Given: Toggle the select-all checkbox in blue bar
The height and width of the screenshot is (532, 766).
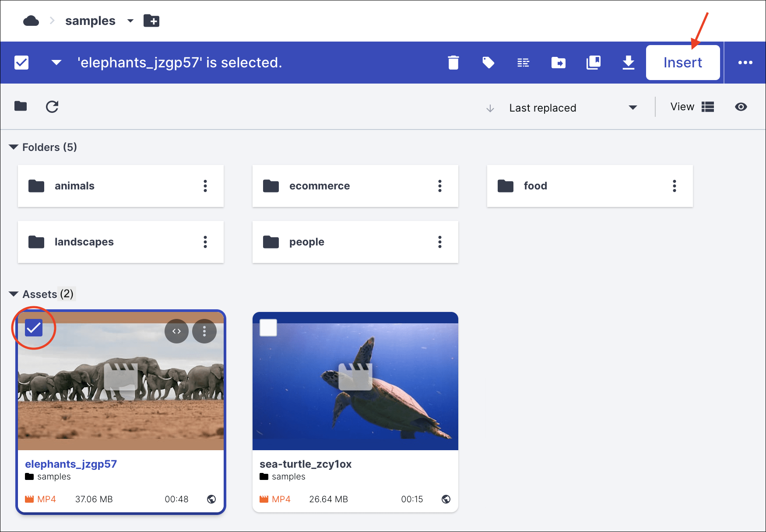Looking at the screenshot, I should [x=21, y=63].
